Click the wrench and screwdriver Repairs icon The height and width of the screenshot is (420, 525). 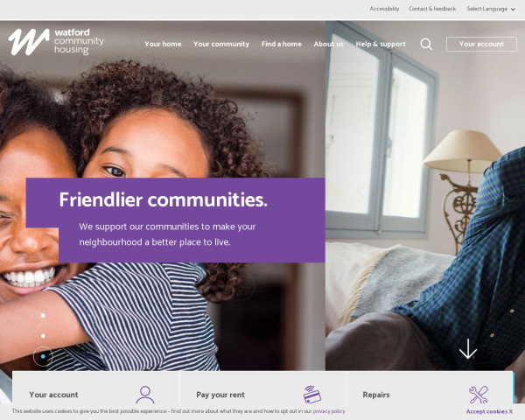pos(479,395)
